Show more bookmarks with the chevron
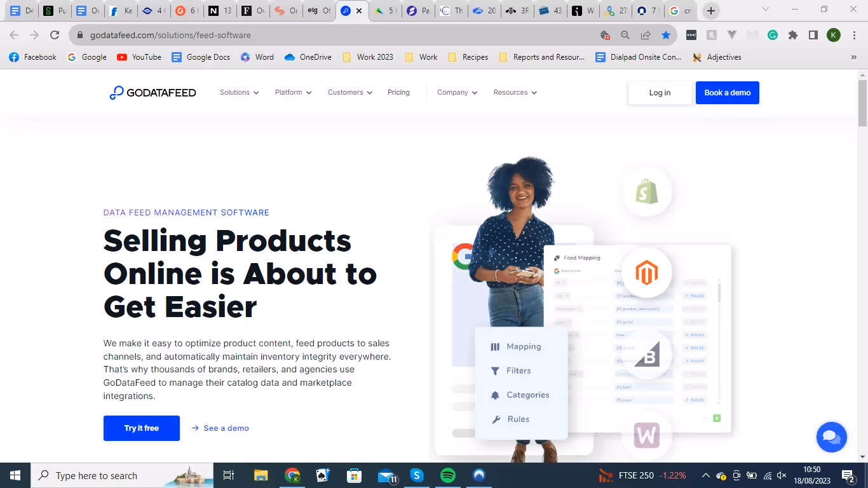The width and height of the screenshot is (868, 488). tap(853, 57)
